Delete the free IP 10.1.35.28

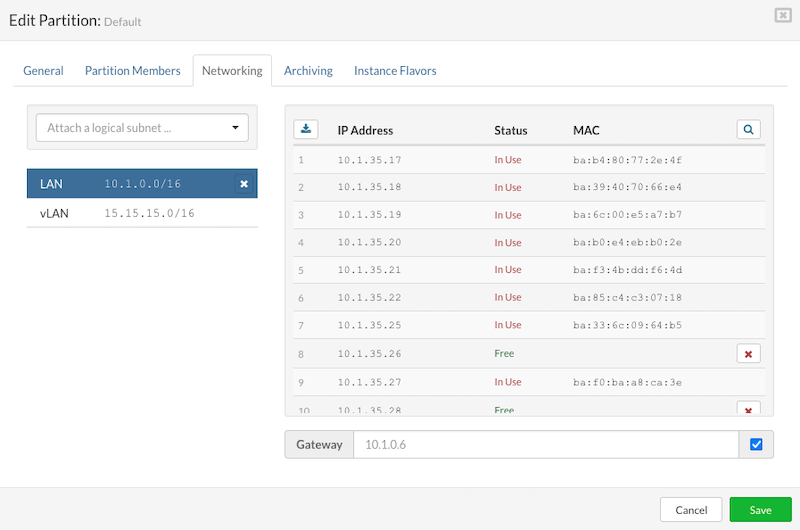click(x=748, y=408)
